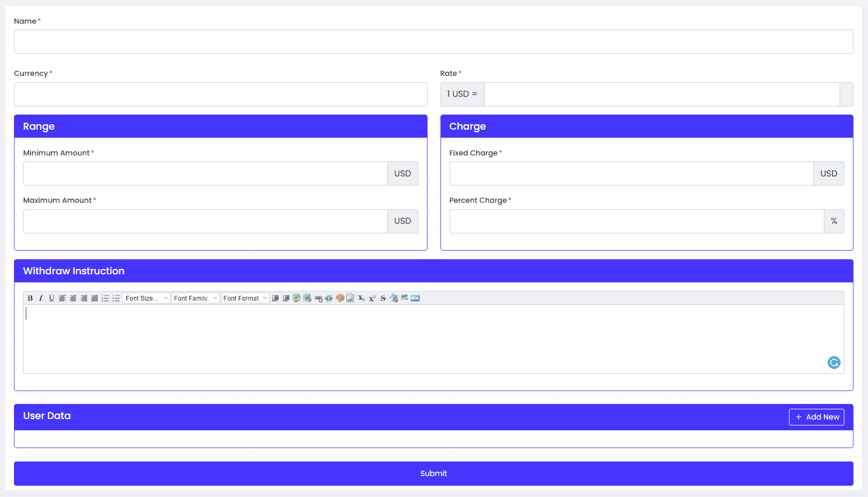
Task: Outdent the instruction text
Action: 286,298
